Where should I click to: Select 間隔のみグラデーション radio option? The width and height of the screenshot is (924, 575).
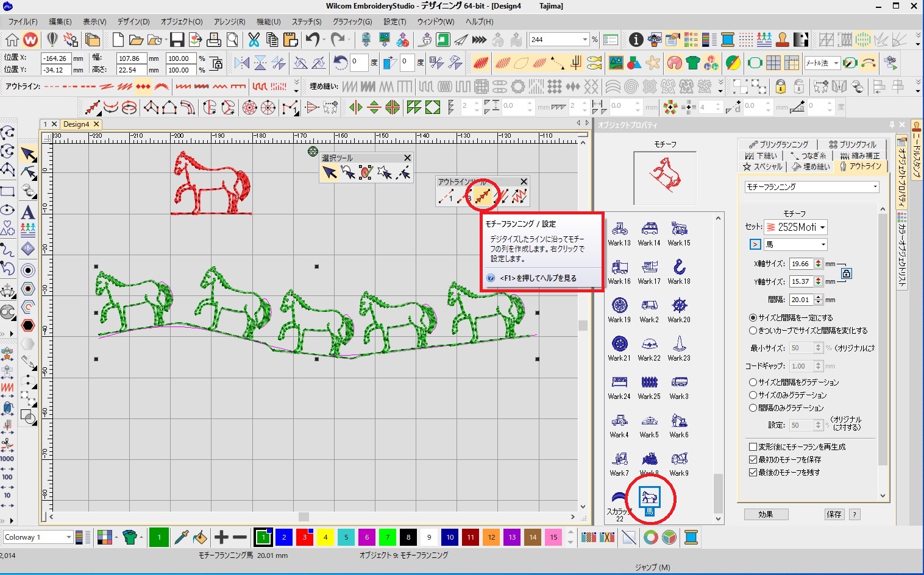(x=753, y=407)
